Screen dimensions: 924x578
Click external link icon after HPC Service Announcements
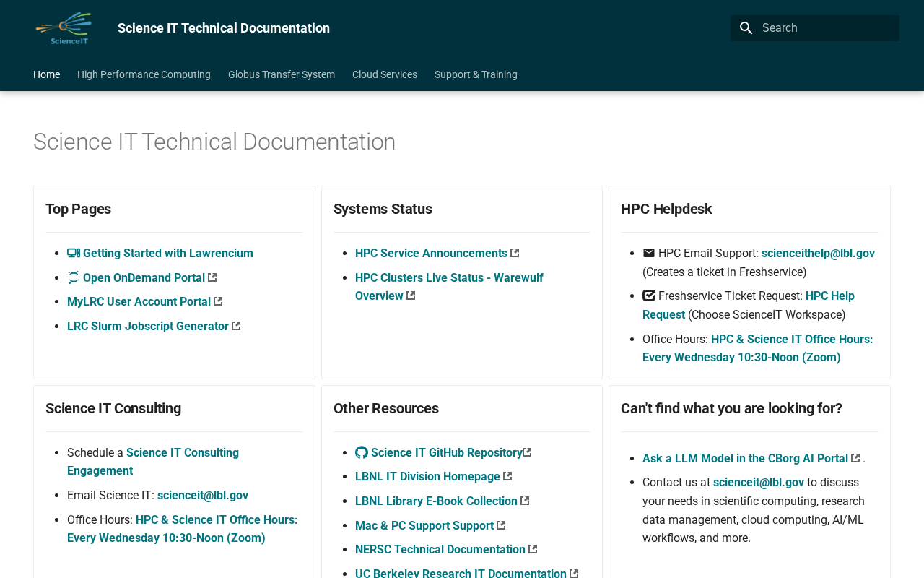pyautogui.click(x=515, y=254)
